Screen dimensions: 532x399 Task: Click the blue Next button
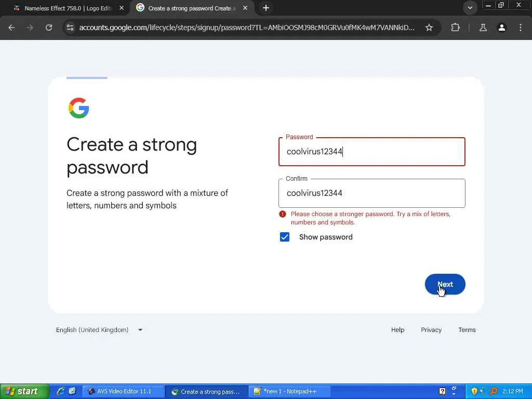pos(445,284)
